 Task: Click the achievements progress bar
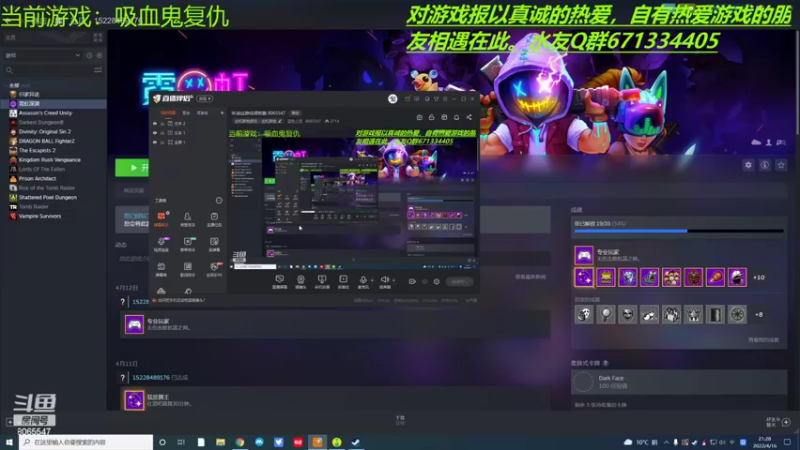coord(679,231)
